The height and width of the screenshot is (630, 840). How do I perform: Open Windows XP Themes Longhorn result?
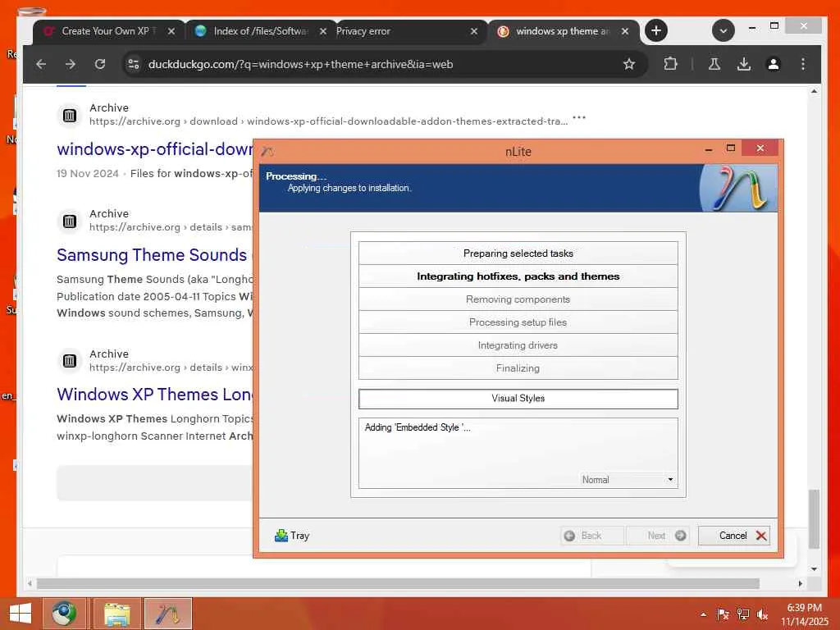click(154, 395)
